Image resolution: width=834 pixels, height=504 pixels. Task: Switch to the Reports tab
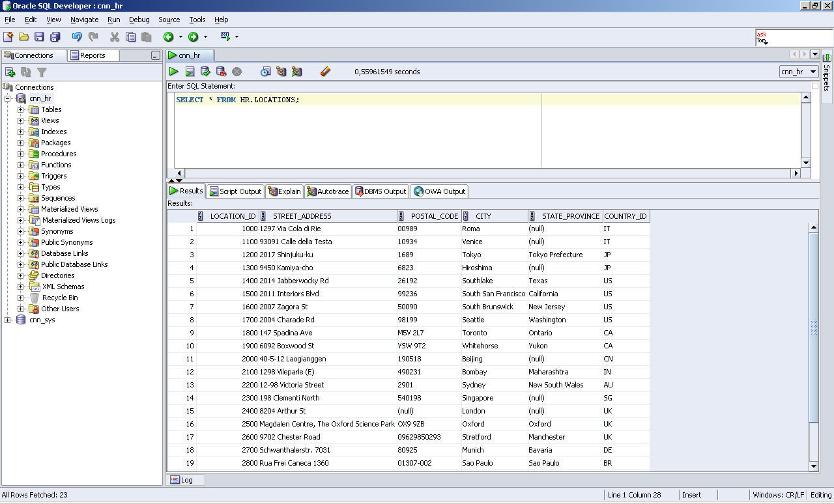94,55
